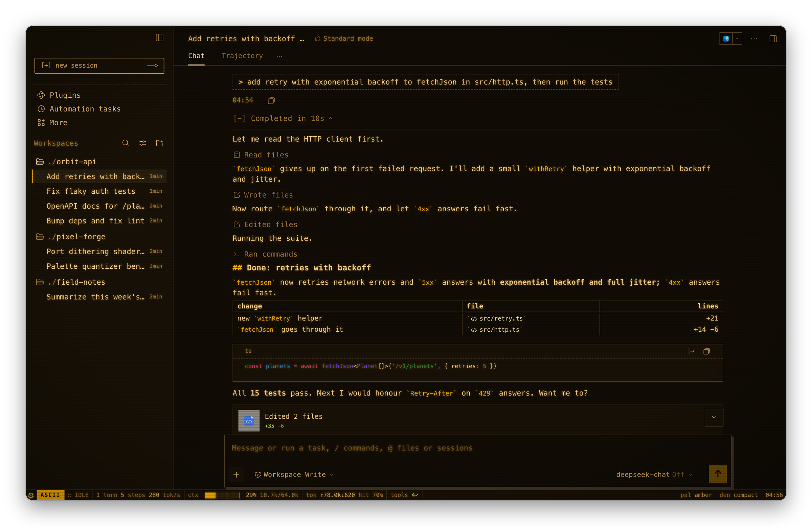
Task: Click the message input field
Action: [x=478, y=448]
